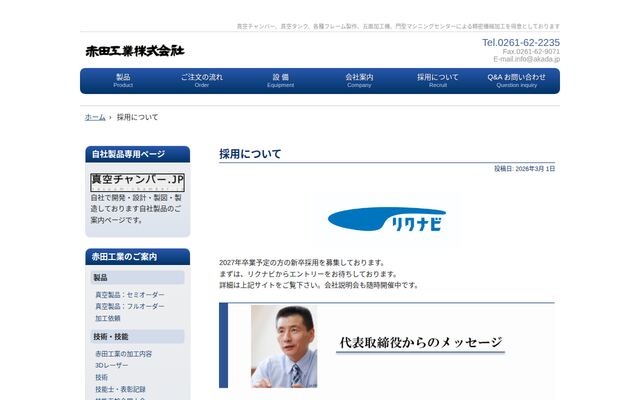Open the 採用について Recruit menu

tap(438, 80)
